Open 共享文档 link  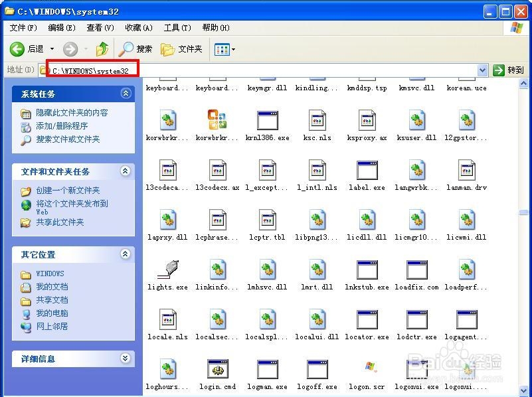[x=52, y=300]
